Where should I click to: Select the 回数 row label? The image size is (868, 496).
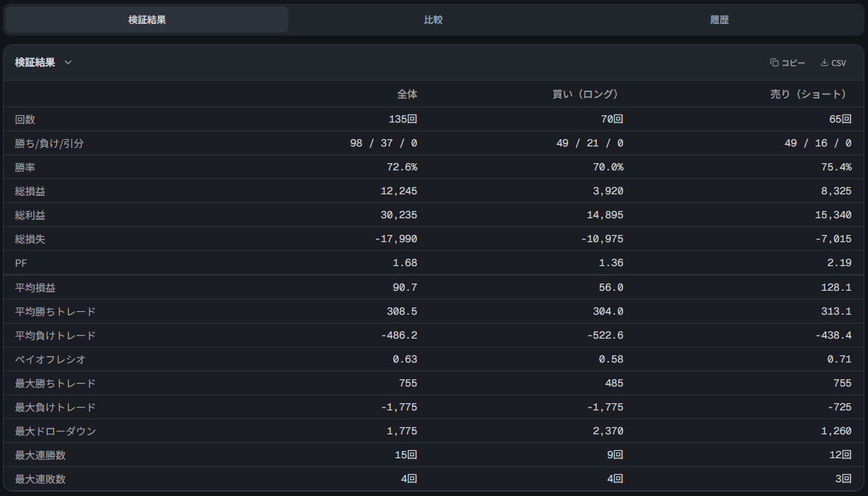click(x=25, y=120)
